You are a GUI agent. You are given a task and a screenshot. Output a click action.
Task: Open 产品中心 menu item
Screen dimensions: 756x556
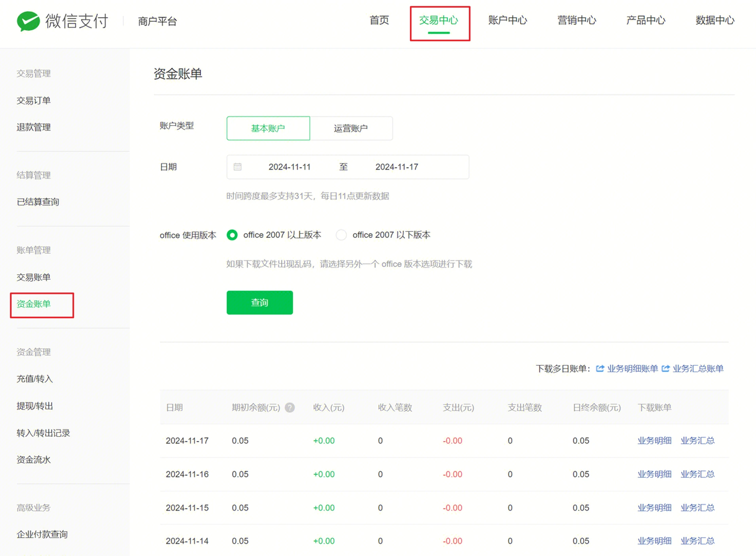(646, 20)
